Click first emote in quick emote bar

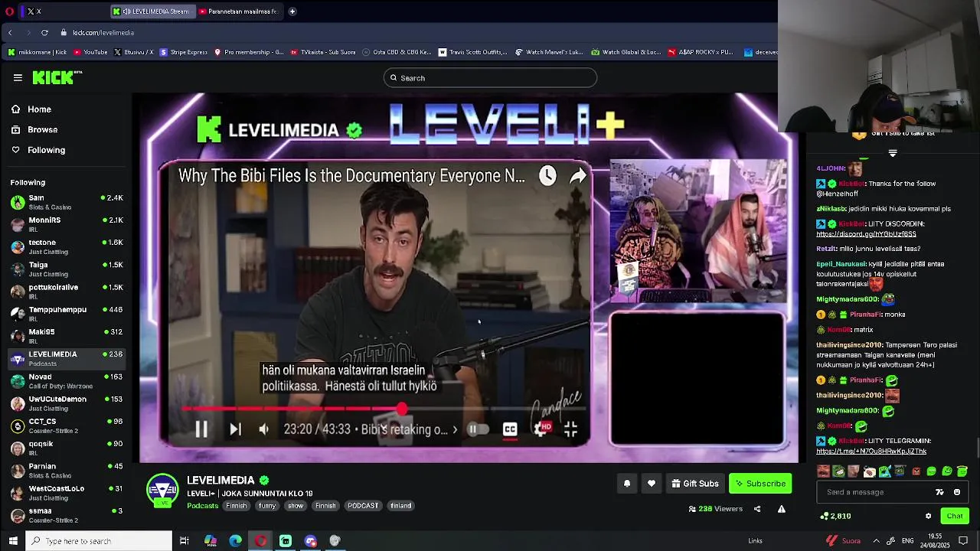point(823,471)
